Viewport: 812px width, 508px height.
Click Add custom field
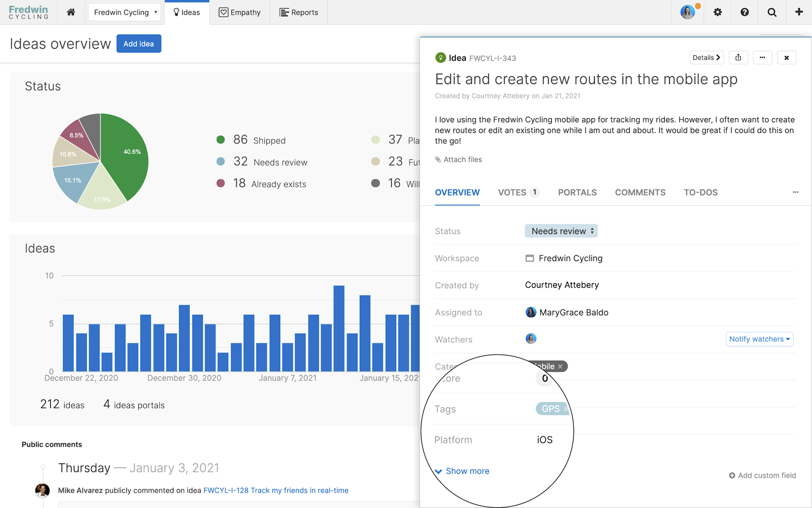click(x=762, y=475)
